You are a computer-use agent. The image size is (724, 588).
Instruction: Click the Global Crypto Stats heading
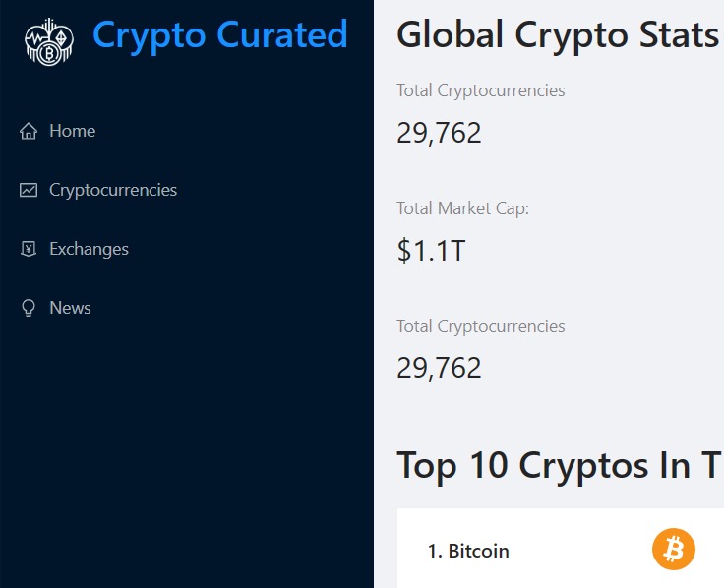(557, 35)
